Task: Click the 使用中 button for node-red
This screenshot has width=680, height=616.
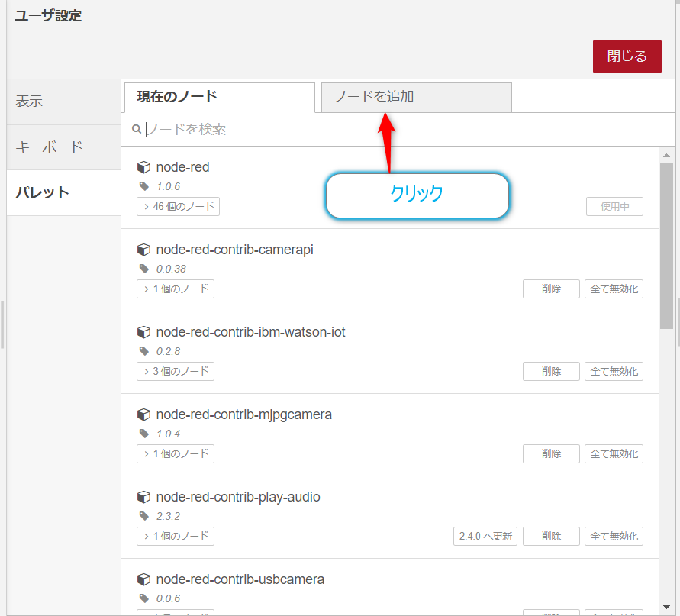Action: pos(614,207)
